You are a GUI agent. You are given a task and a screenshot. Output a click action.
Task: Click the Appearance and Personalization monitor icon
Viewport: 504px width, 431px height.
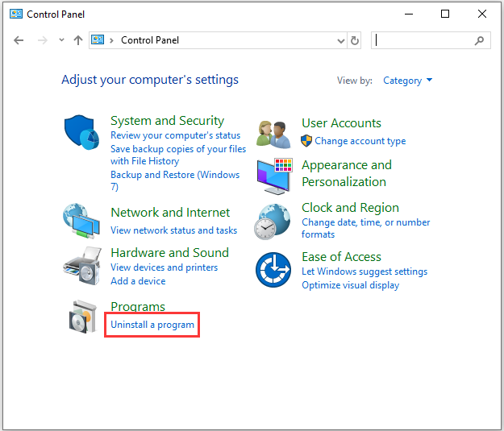[x=274, y=176]
